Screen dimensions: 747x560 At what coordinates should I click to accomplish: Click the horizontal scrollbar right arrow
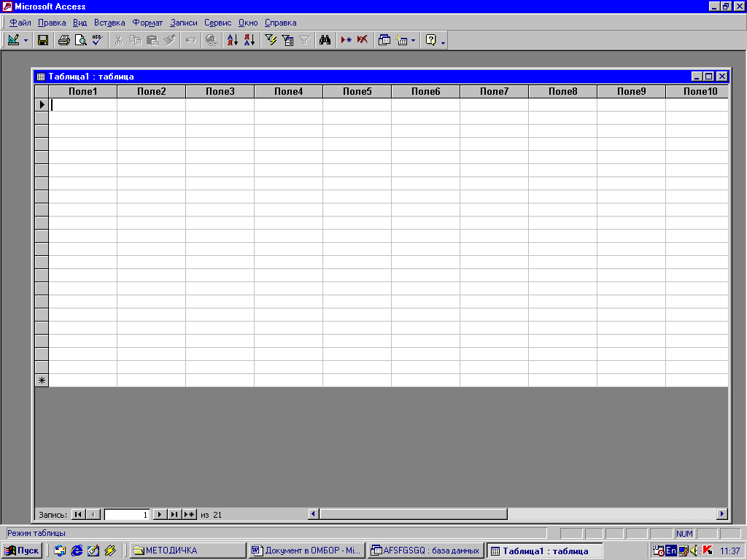click(722, 514)
